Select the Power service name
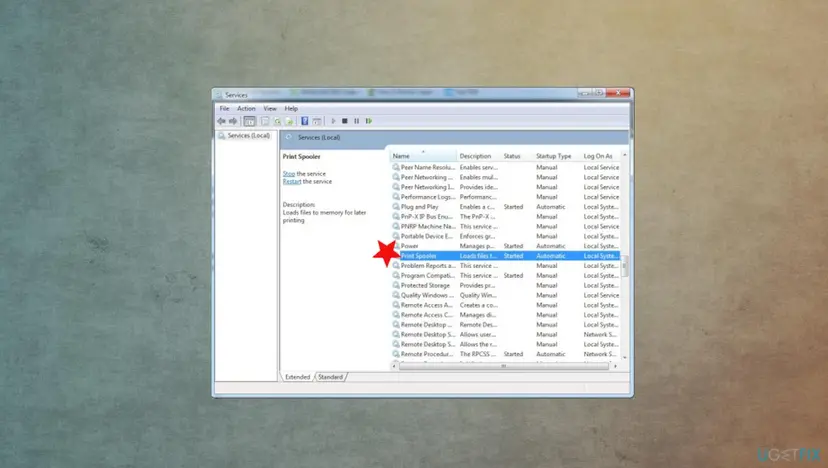This screenshot has height=468, width=828. tap(409, 246)
